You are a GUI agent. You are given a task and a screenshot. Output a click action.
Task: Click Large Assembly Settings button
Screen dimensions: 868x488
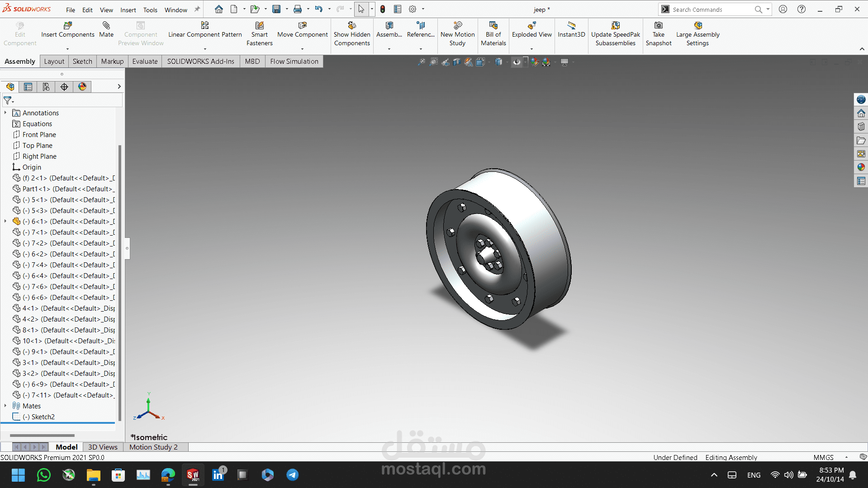[697, 34]
